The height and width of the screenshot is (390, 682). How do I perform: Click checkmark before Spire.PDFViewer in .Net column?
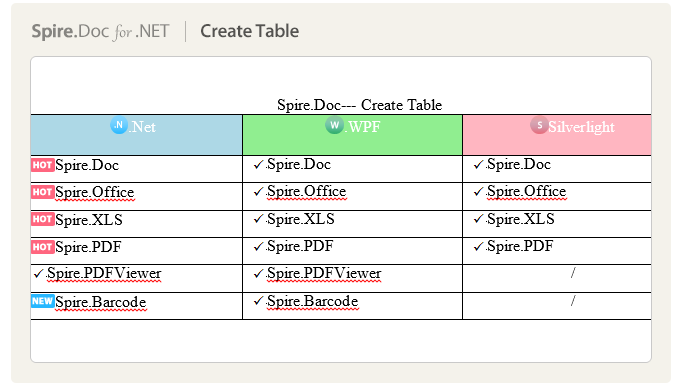pos(39,273)
